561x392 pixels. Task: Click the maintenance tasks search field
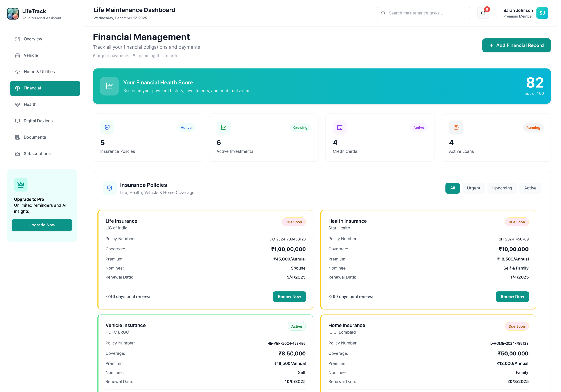click(x=423, y=13)
